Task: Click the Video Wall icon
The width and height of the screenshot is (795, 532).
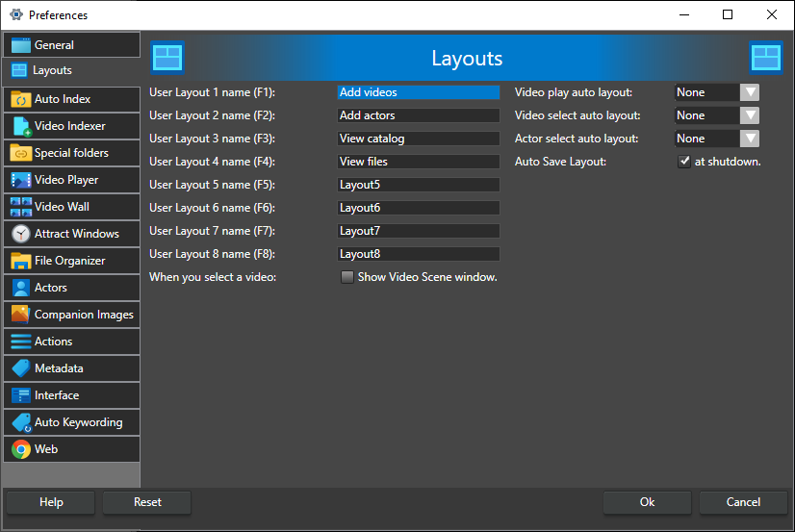Action: [x=20, y=207]
